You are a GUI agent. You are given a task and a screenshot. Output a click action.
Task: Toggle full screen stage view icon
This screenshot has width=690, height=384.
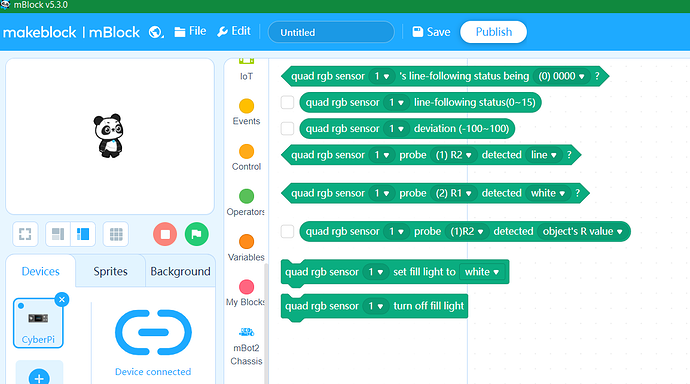25,234
